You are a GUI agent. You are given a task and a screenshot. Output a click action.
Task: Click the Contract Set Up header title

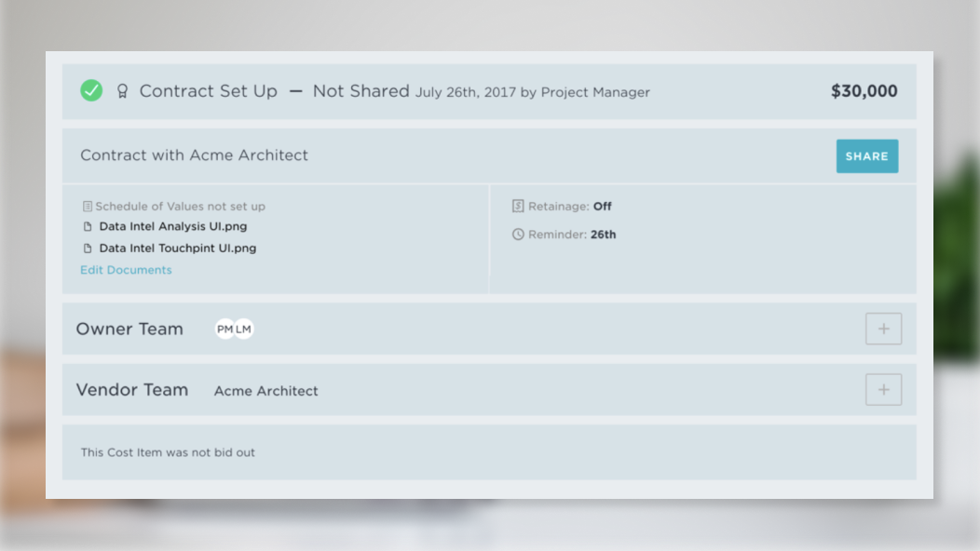click(209, 91)
